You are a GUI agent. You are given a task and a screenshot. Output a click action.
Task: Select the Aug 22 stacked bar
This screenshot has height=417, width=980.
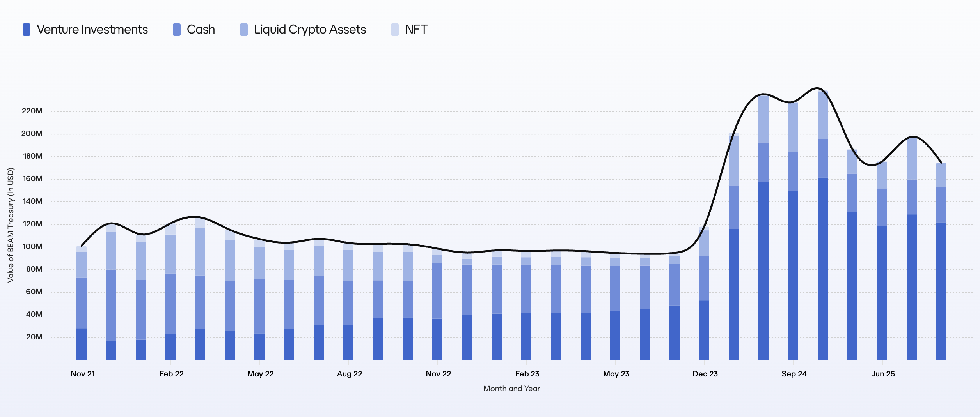(348, 301)
